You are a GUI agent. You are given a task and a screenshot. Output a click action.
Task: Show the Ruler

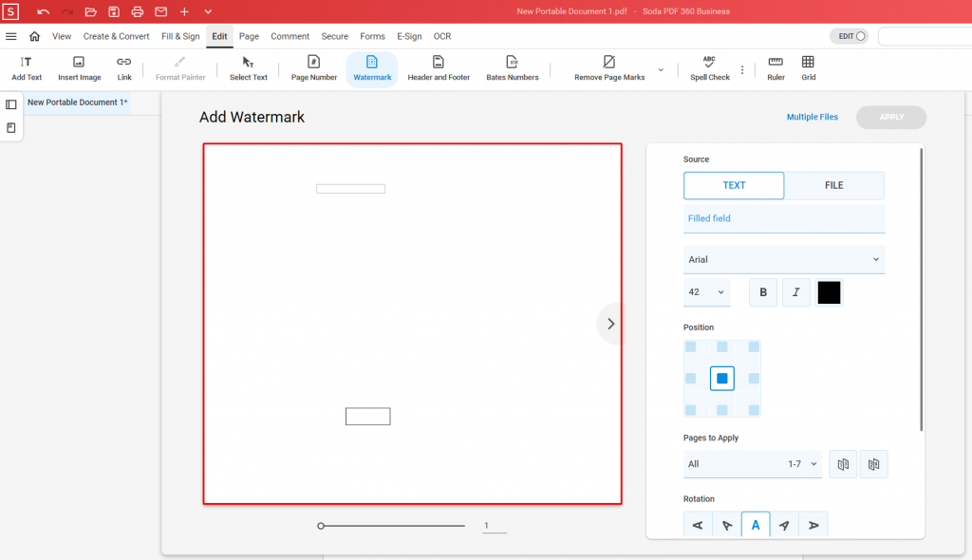tap(776, 63)
